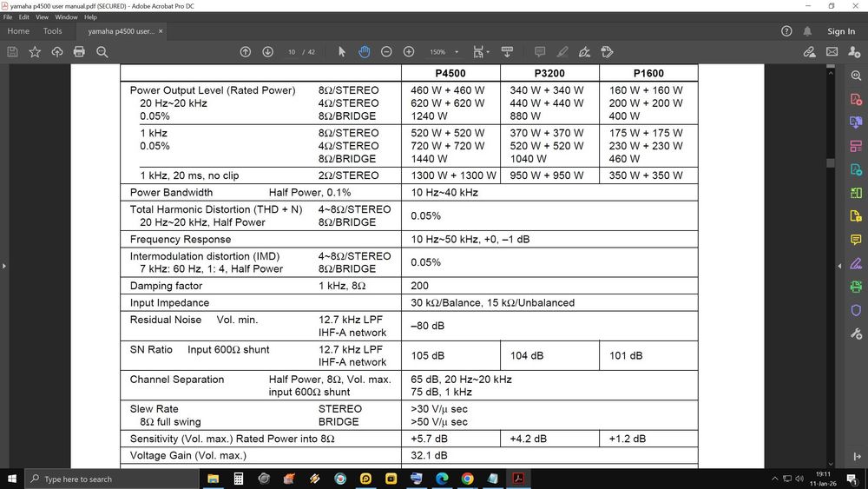Open the stamp tool icon
This screenshot has height=489, width=868.
tap(607, 52)
